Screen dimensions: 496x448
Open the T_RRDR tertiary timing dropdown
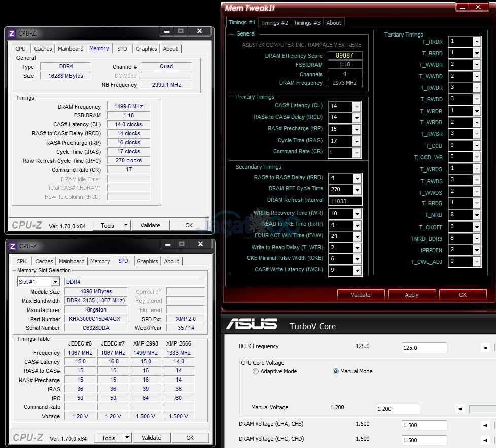coord(477,42)
